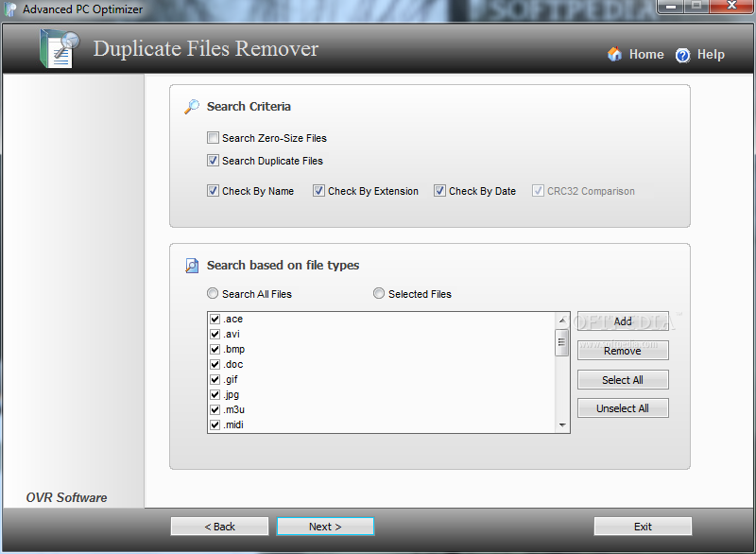Open the Home link text
The image size is (756, 554).
tap(646, 55)
